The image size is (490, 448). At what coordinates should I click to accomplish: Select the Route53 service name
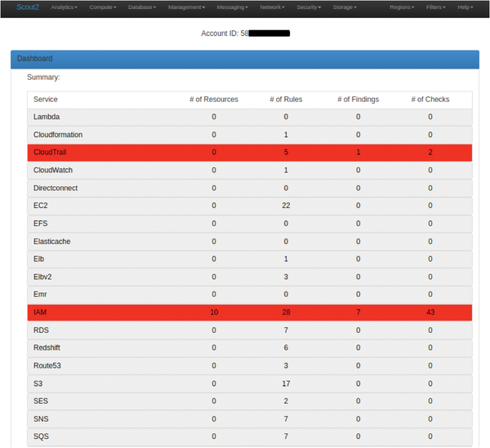coord(47,366)
